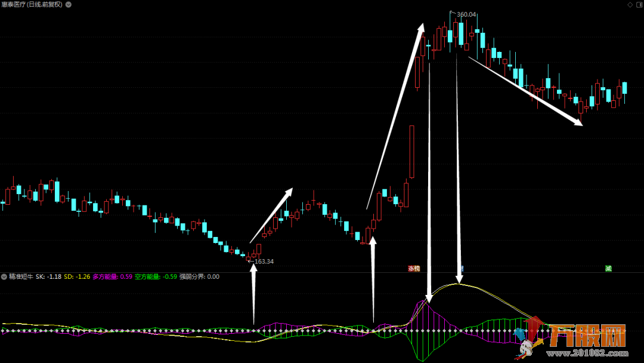Toggle the side panel icon at top right
Viewport: 644px width, 363px height.
pos(639,4)
